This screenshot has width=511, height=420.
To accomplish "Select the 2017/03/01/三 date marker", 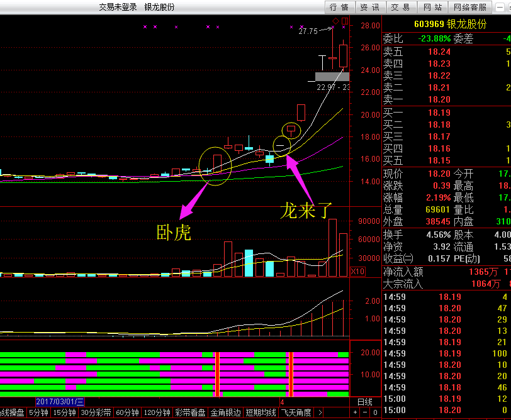I will (x=60, y=402).
